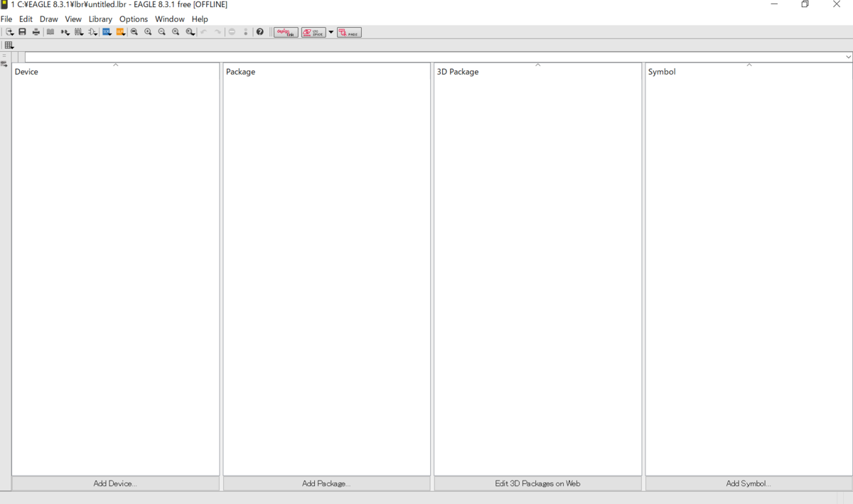Click the zoom in magnifier icon

point(148,32)
